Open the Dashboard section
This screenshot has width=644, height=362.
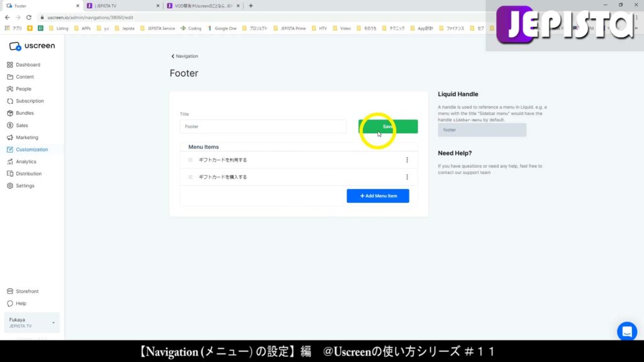point(28,64)
